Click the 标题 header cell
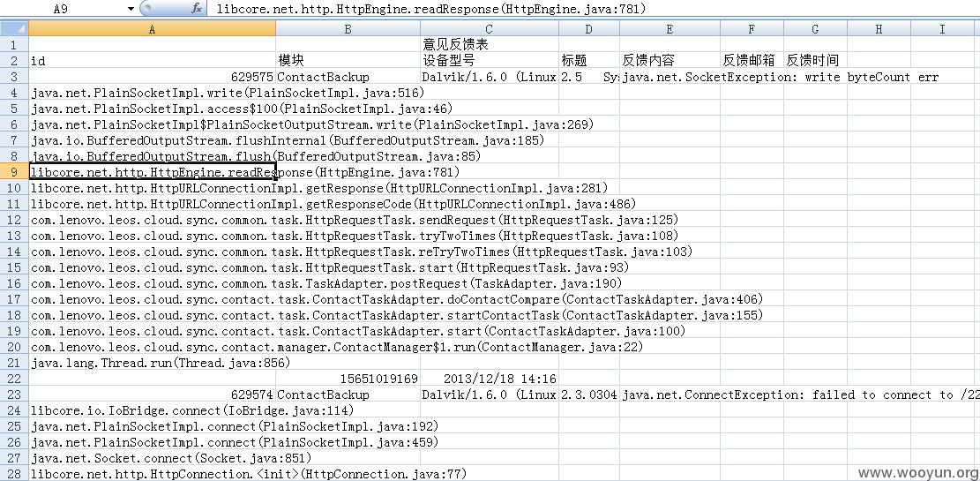This screenshot has width=980, height=481. (x=589, y=61)
